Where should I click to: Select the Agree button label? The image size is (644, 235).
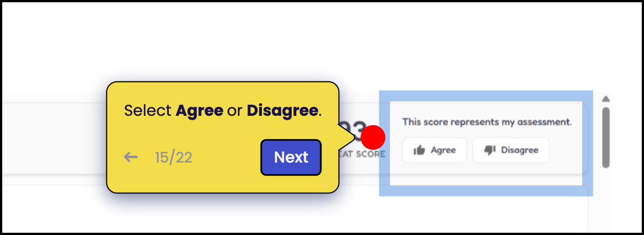point(443,150)
